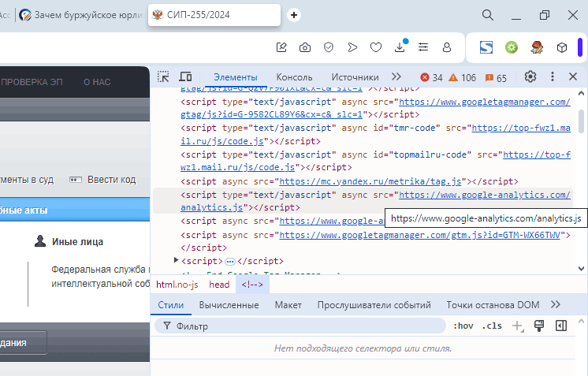Open DevTools settings gear
This screenshot has height=376, width=588.
coord(530,76)
